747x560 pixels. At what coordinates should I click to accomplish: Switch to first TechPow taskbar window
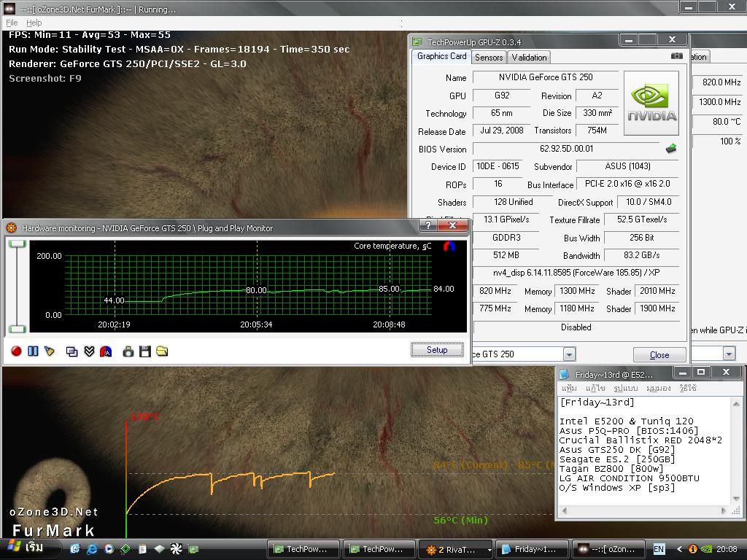(303, 549)
